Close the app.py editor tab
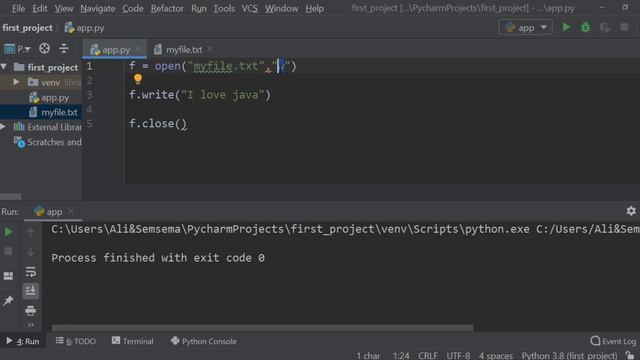The width and height of the screenshot is (640, 360). coord(138,49)
